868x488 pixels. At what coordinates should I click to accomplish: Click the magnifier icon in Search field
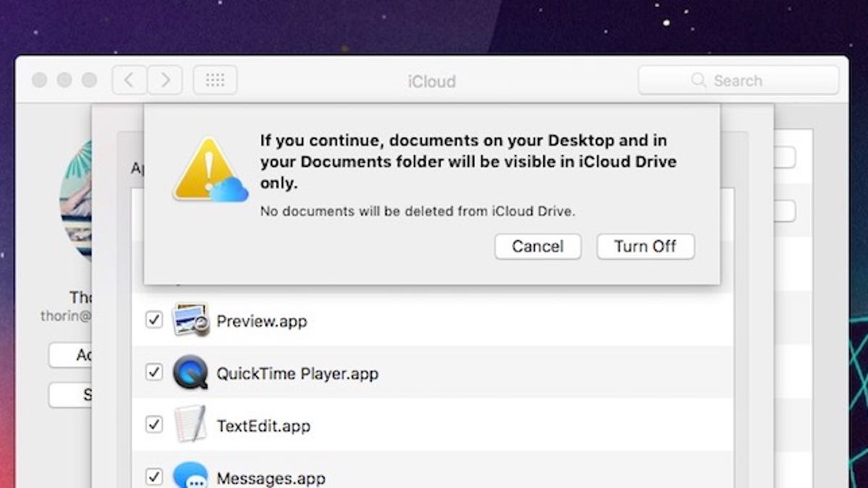(x=699, y=80)
